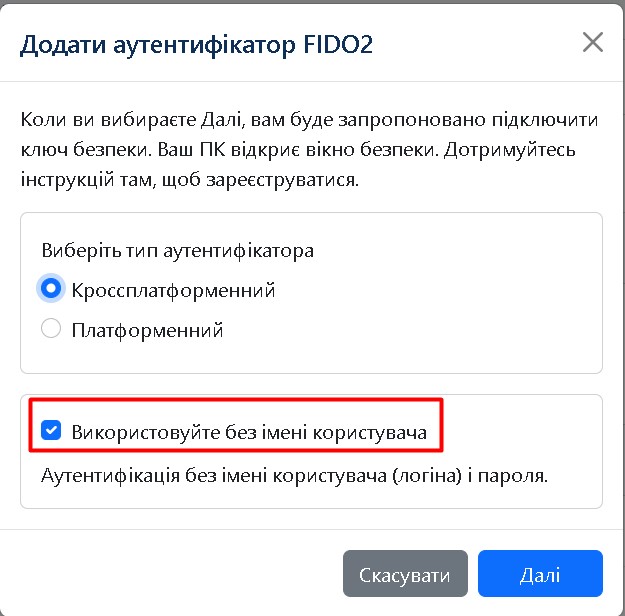Click the Платформенний label text

tap(147, 329)
